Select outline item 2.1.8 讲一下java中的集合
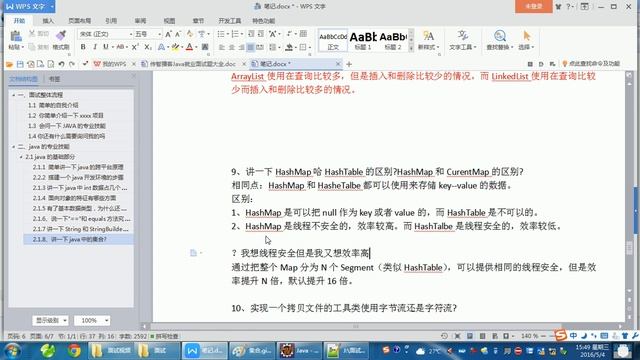640x360 pixels. click(x=78, y=239)
